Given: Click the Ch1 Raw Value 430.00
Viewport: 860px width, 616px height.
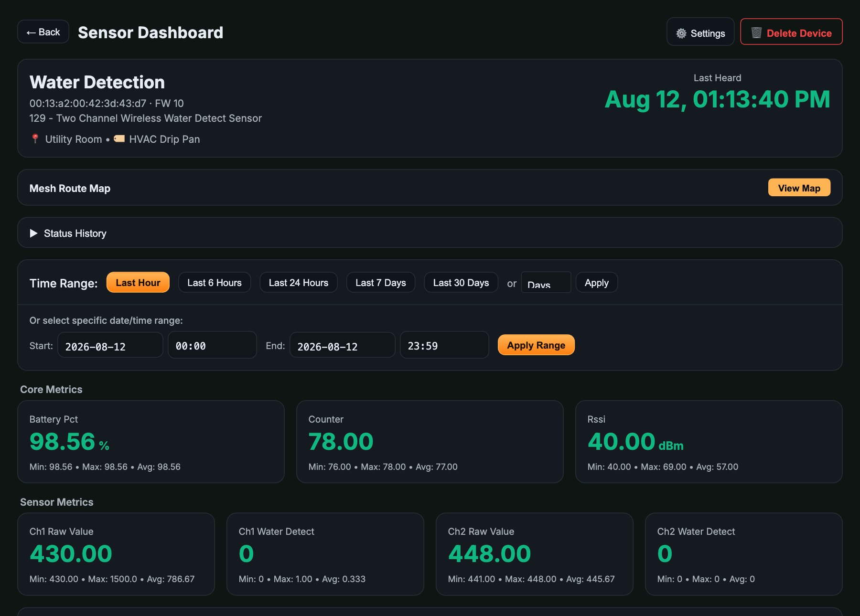Looking at the screenshot, I should 71,554.
